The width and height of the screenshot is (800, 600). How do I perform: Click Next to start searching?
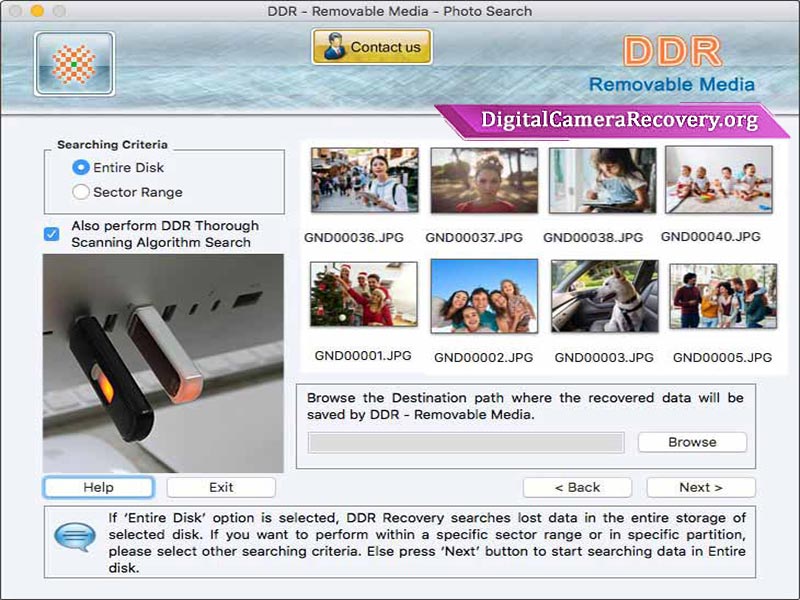click(x=701, y=487)
